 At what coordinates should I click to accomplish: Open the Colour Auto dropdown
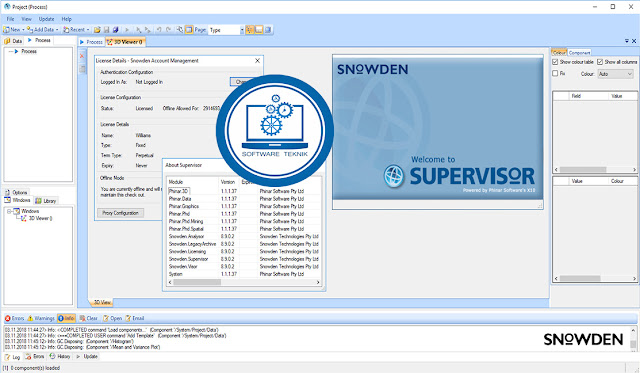(616, 74)
